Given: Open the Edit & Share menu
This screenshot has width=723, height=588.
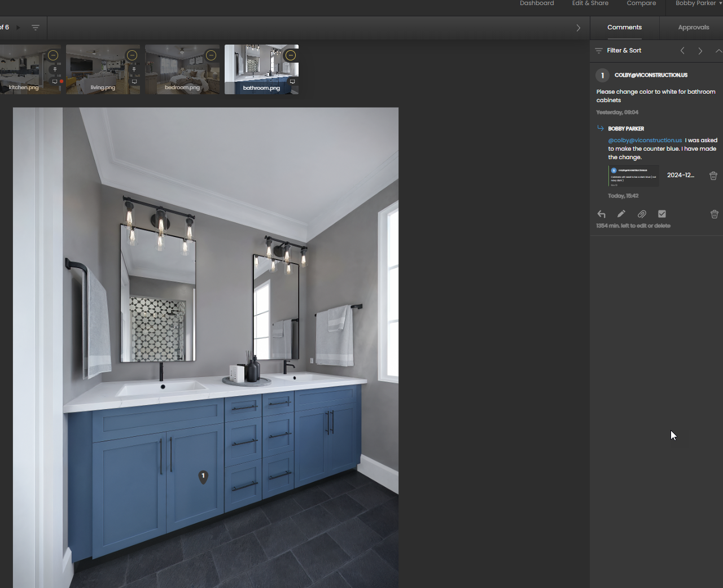Looking at the screenshot, I should pos(590,3).
